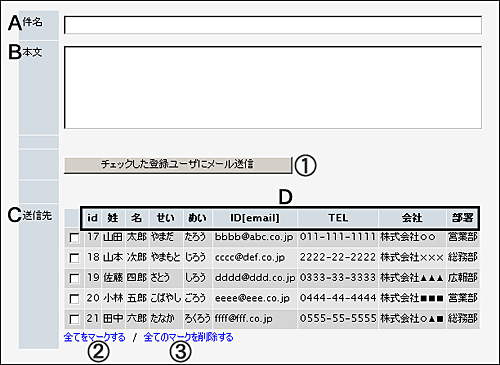The width and height of the screenshot is (500, 365).
Task: Click 全てのマークを削除する link
Action: coord(188,337)
